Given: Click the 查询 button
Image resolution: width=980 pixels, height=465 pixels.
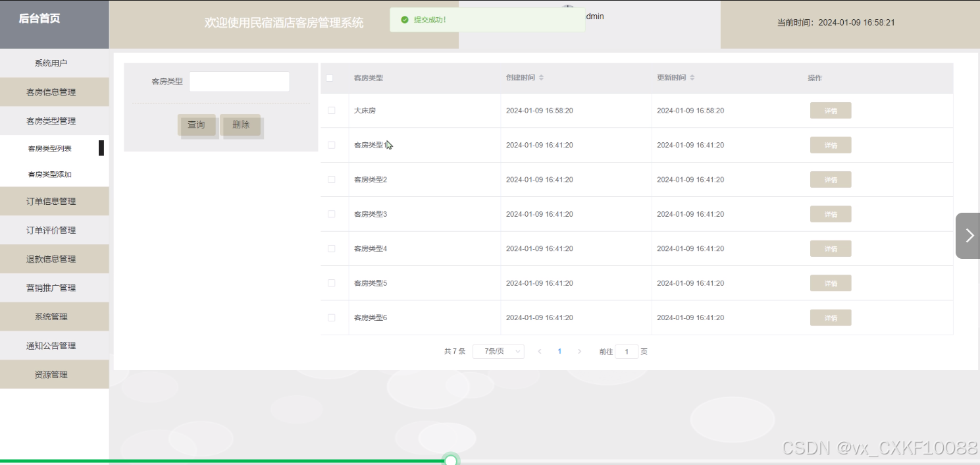Looking at the screenshot, I should point(196,124).
